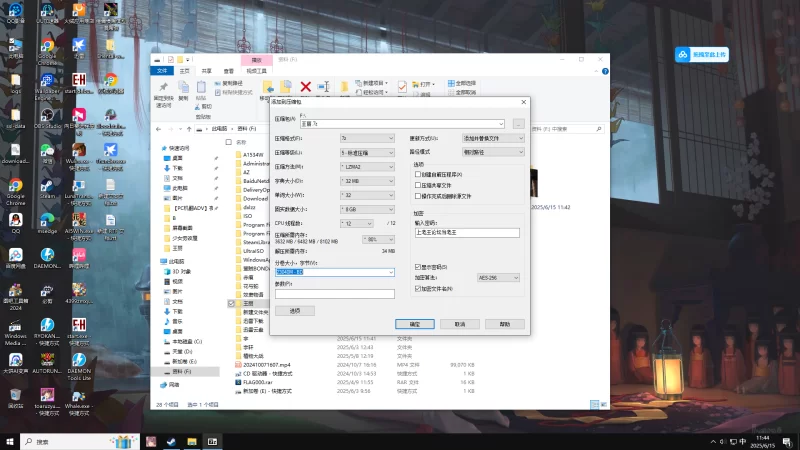Uncheck the show password checkbox
This screenshot has width=800, height=450.
click(418, 267)
